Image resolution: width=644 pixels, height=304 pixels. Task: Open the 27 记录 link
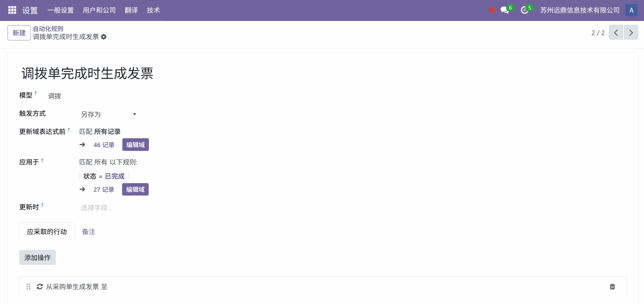tap(104, 190)
